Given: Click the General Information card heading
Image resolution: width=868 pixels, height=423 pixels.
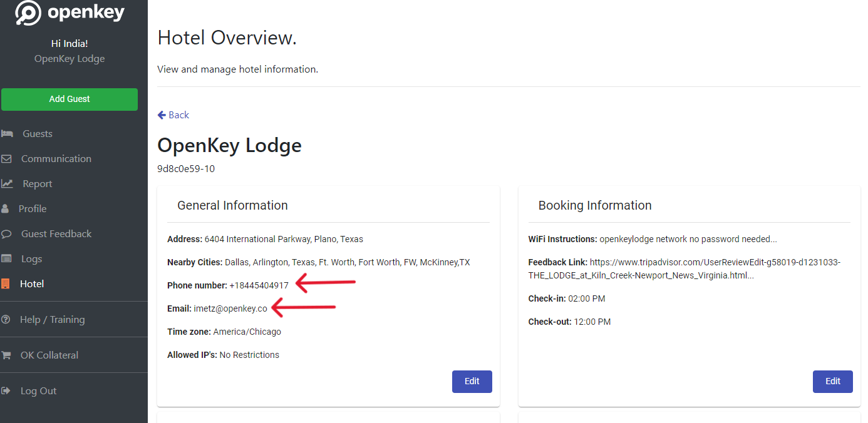Looking at the screenshot, I should (232, 205).
